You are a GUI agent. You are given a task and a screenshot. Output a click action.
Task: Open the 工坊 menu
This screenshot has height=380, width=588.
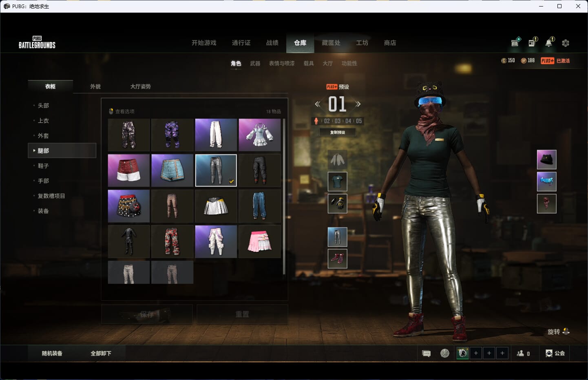pyautogui.click(x=362, y=43)
